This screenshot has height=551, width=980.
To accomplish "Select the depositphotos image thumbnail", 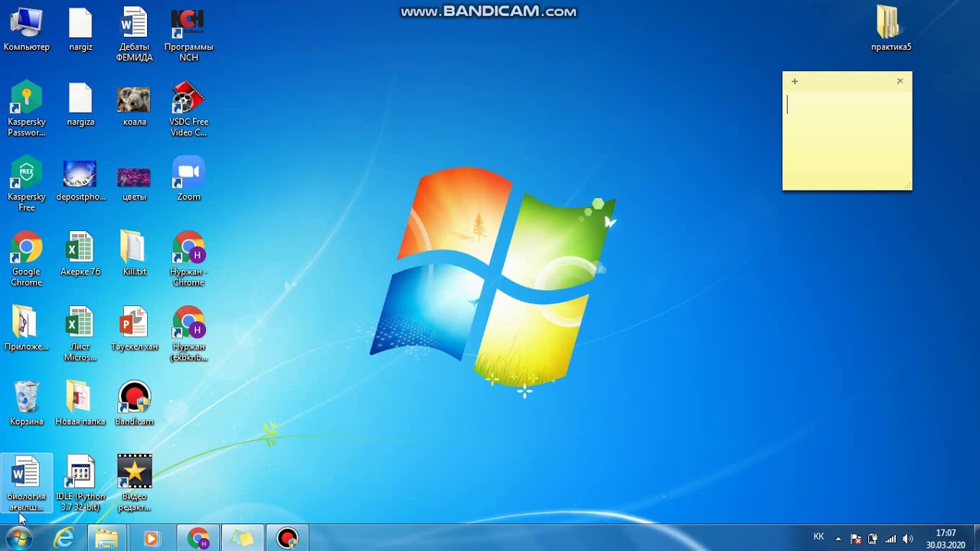I will pos(80,179).
